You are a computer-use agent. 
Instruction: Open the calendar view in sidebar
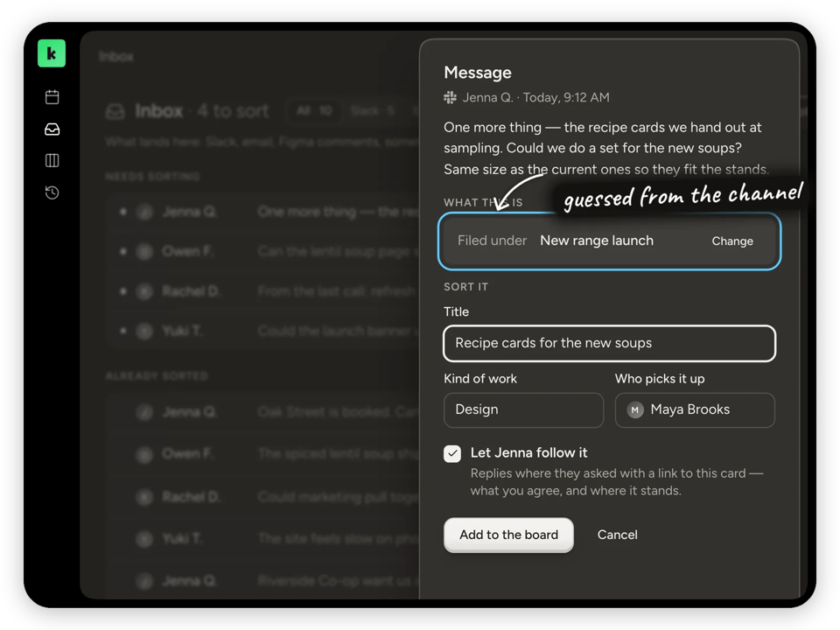52,97
